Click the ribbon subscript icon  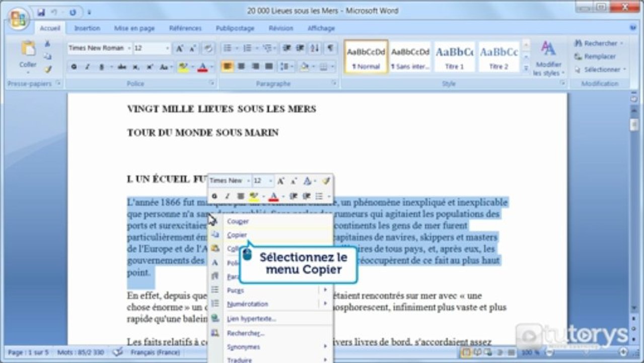[x=136, y=67]
